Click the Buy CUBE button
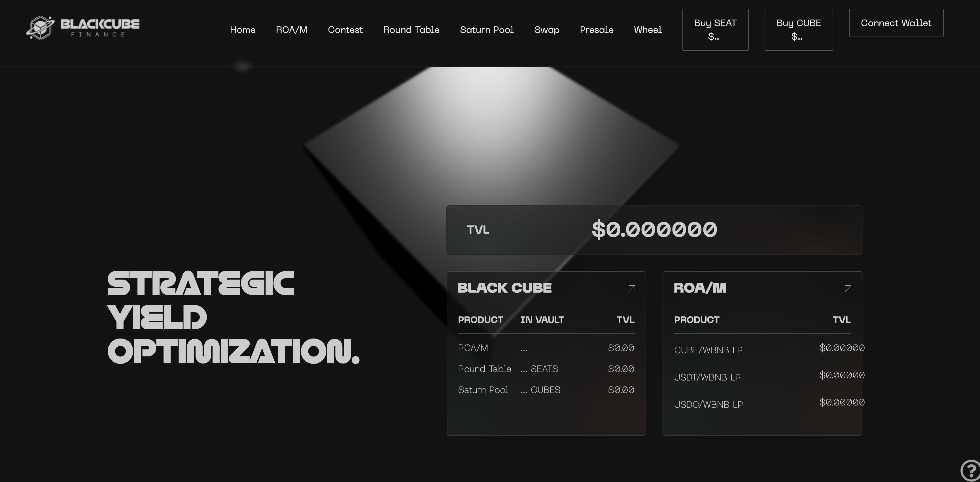Viewport: 980px width, 482px height. click(x=799, y=29)
